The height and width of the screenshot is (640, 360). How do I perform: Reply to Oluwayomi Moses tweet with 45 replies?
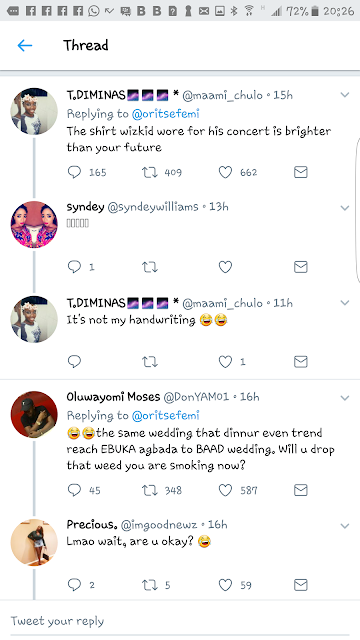pos(74,490)
